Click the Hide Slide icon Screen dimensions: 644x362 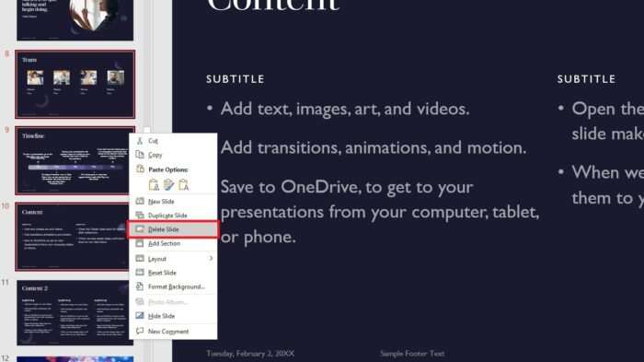[x=140, y=316]
